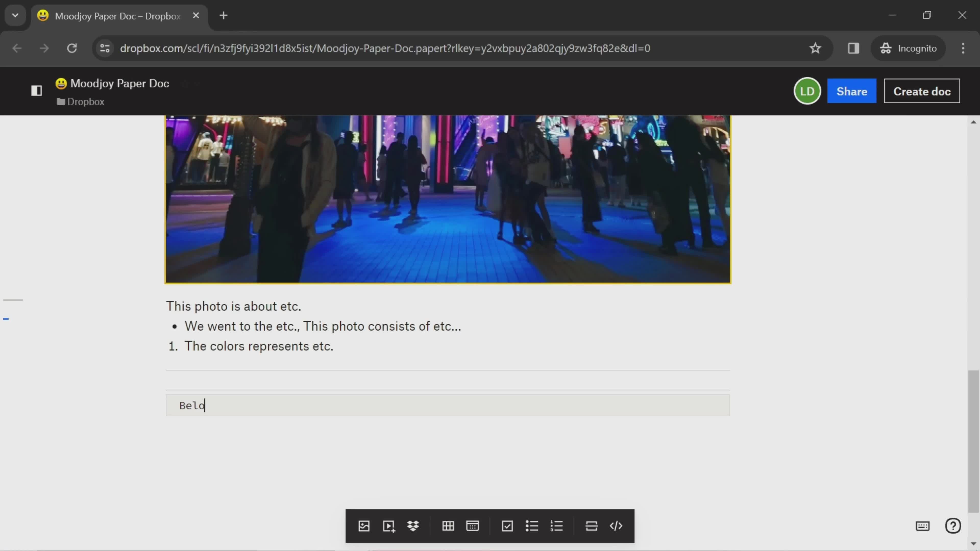Insert a timeline/calendar from the toolbar
Viewport: 980px width, 551px height.
click(472, 526)
